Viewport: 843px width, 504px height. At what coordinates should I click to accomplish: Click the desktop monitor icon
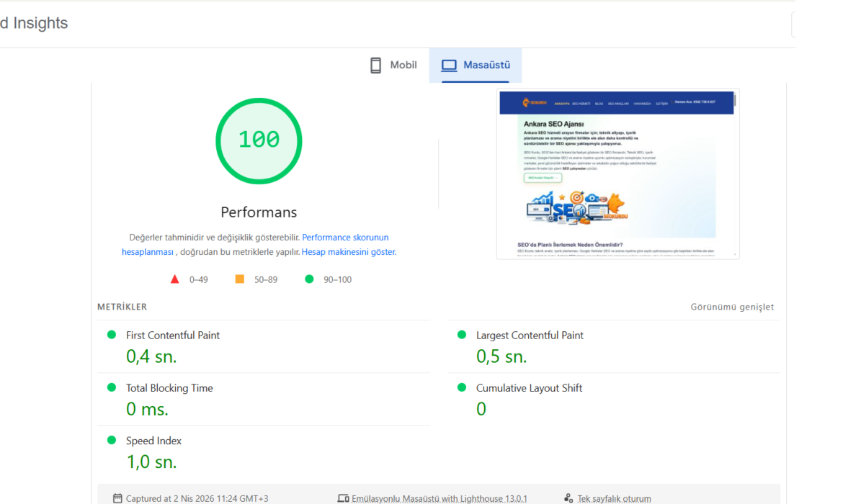pyautogui.click(x=449, y=66)
